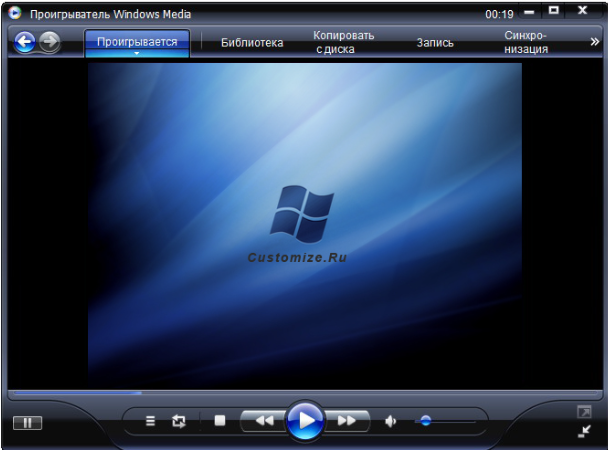Viewport: 608px width, 450px height.
Task: Click the Previous rewind button
Action: coord(264,421)
